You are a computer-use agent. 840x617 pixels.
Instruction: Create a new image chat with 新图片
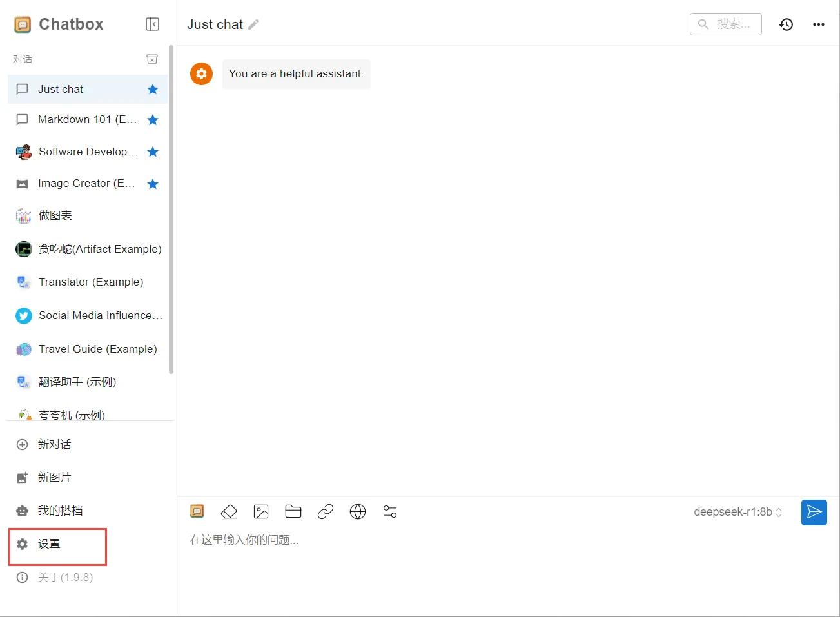click(88, 478)
